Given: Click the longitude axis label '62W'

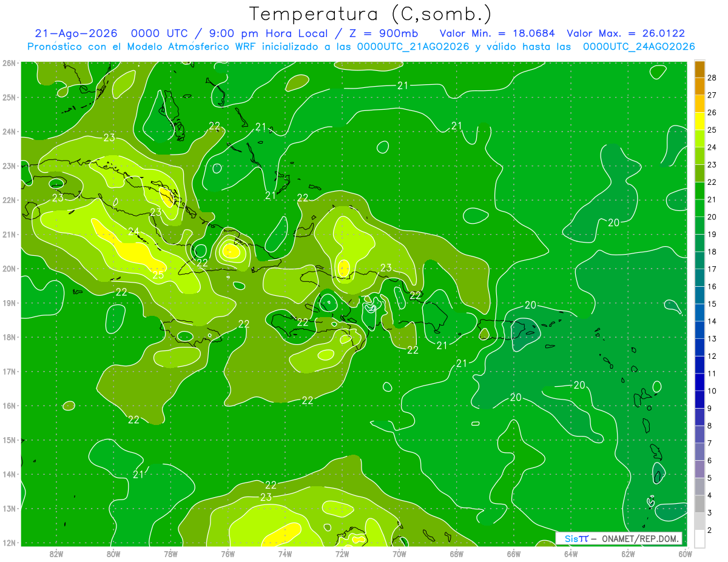Looking at the screenshot, I should tap(628, 554).
